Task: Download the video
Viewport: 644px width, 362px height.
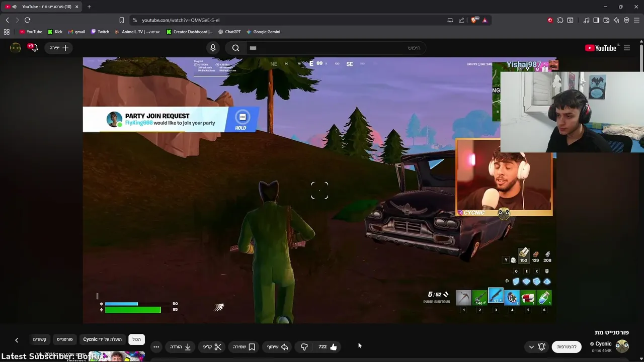Action: pyautogui.click(x=180, y=346)
